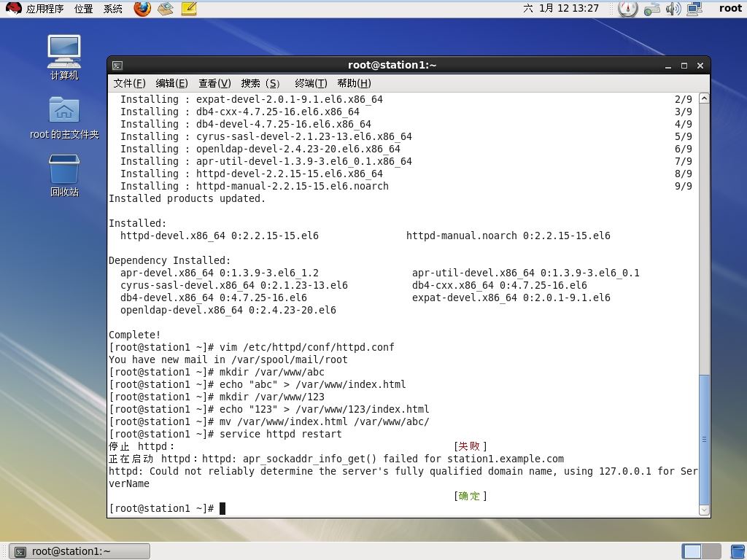Image resolution: width=747 pixels, height=560 pixels.
Task: Click the terminal scrollbar thumb
Action: (x=704, y=439)
